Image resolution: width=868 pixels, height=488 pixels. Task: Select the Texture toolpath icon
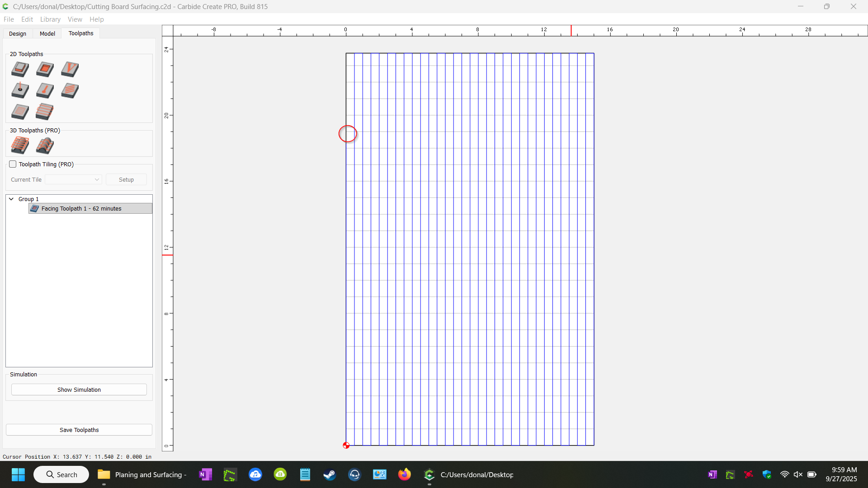tap(70, 90)
